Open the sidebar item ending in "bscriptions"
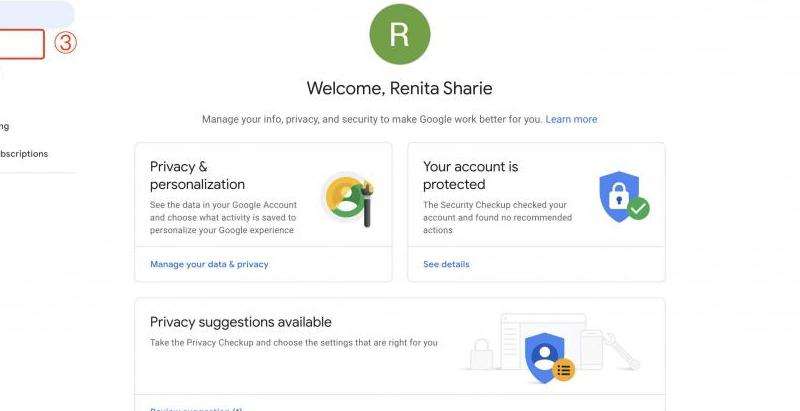The width and height of the screenshot is (800, 411). 23,154
